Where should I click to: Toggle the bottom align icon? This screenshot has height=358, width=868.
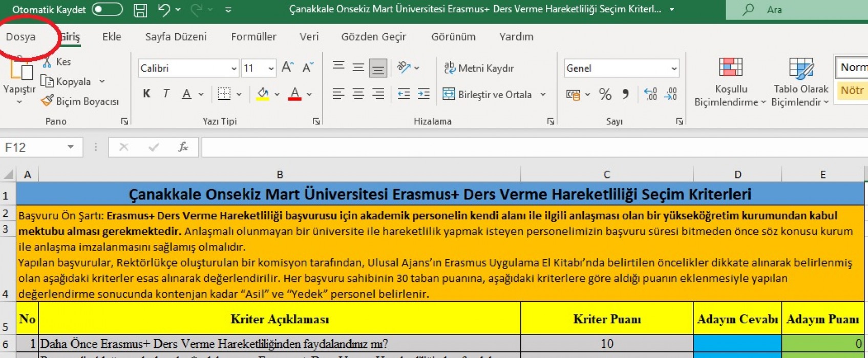coord(378,68)
